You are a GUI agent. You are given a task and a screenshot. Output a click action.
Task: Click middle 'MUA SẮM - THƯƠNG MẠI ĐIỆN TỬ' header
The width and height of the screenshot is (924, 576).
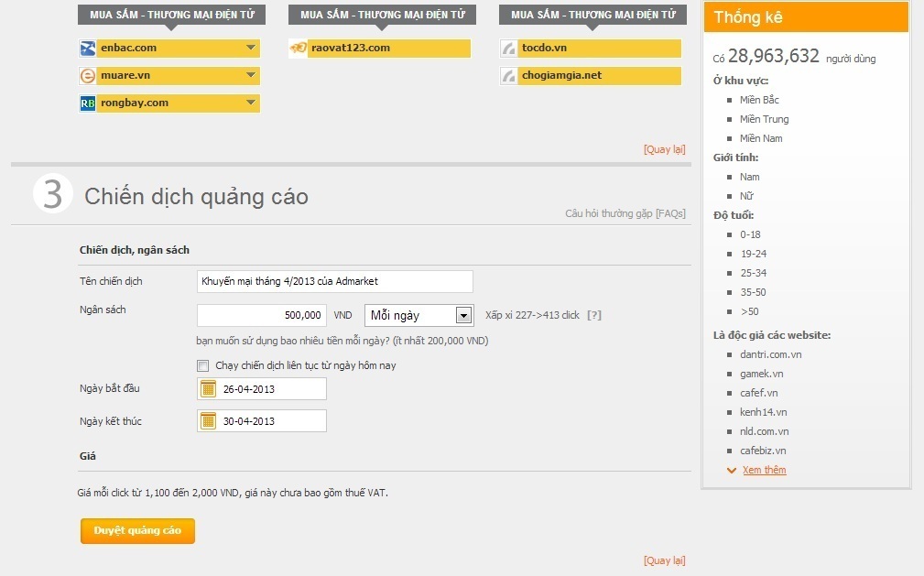click(382, 15)
